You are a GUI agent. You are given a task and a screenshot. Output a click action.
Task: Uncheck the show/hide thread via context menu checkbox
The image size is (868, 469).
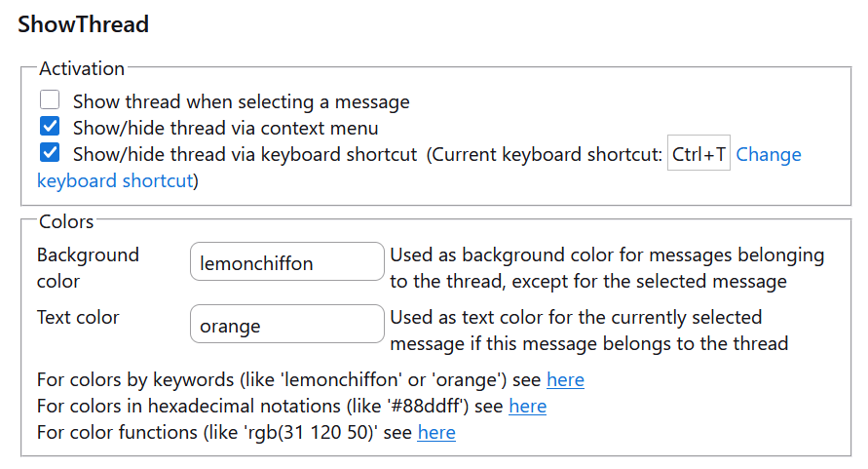click(x=50, y=127)
